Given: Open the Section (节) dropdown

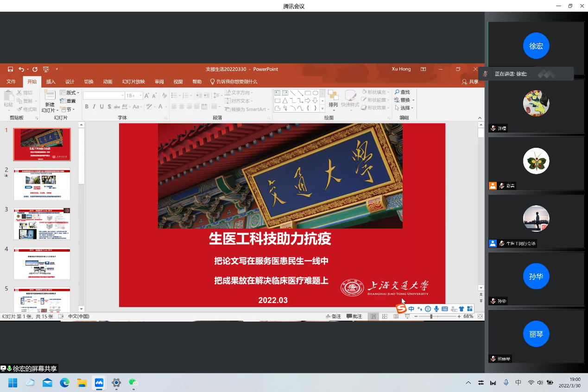Looking at the screenshot, I should click(67, 109).
